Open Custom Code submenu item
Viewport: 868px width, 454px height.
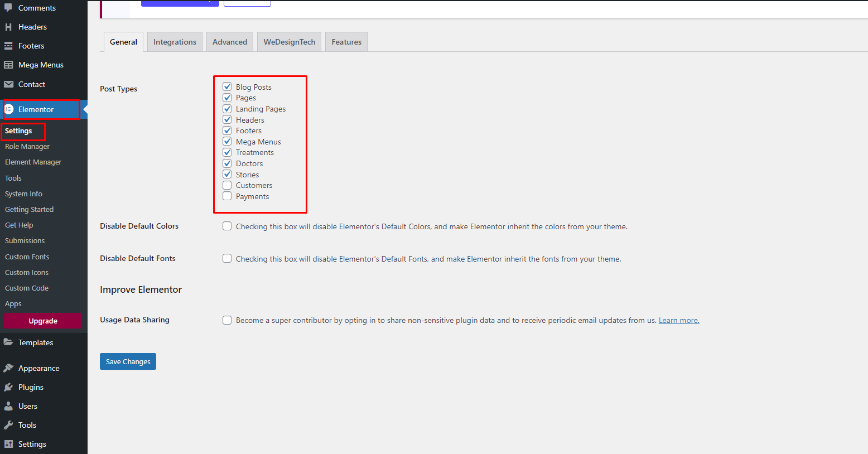click(27, 288)
